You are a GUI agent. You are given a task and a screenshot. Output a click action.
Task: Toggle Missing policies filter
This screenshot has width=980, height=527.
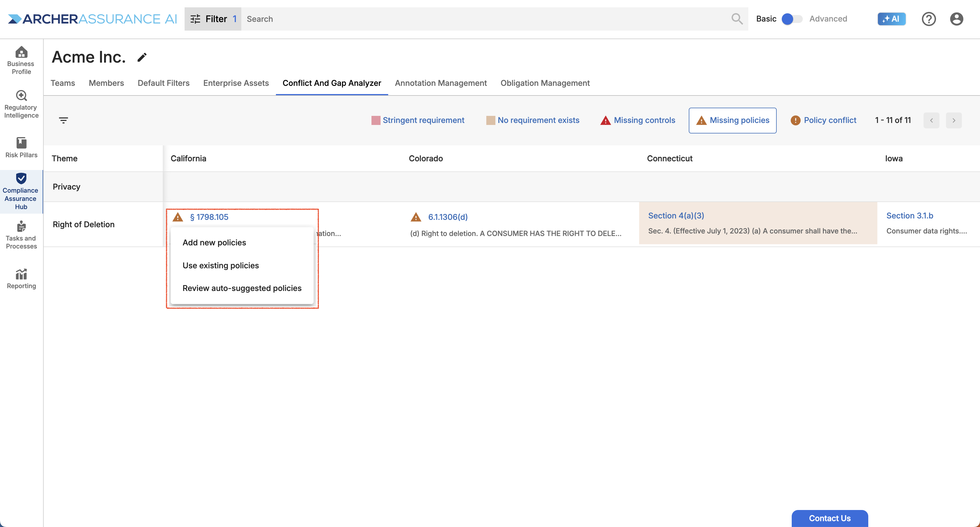tap(732, 120)
